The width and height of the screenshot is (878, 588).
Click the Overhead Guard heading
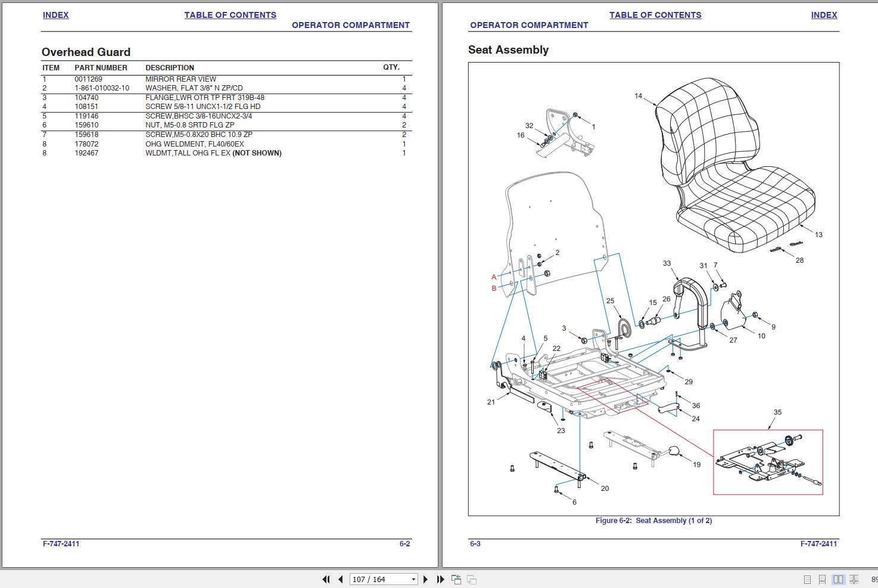coord(86,52)
